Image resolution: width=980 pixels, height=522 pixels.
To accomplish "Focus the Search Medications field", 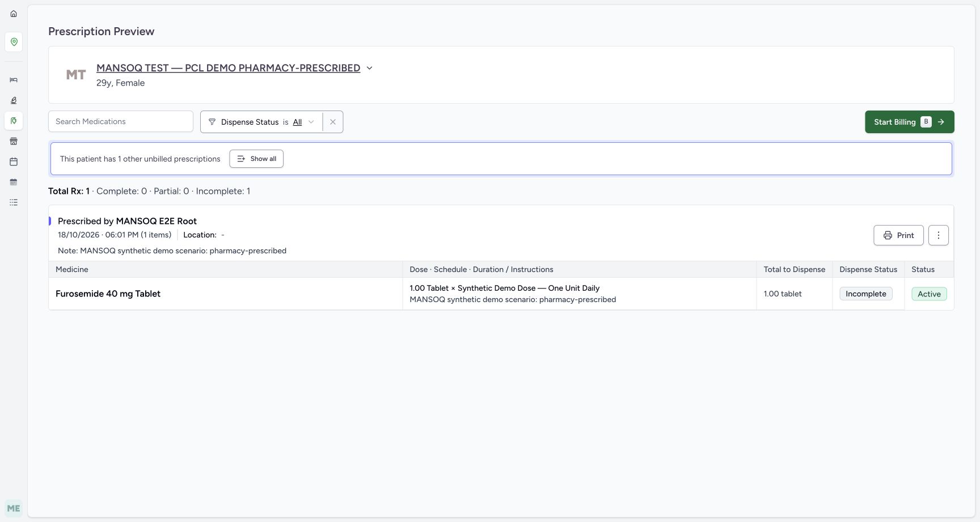I will pyautogui.click(x=121, y=121).
